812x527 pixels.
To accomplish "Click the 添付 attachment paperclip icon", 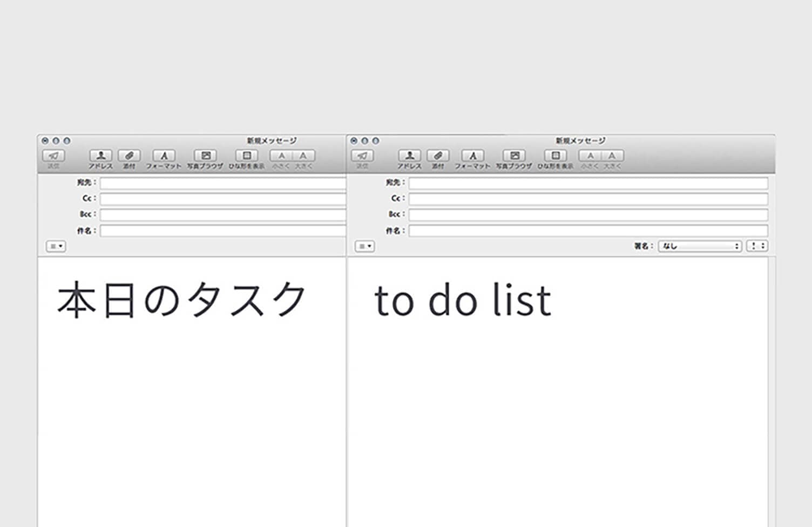I will coord(129,156).
